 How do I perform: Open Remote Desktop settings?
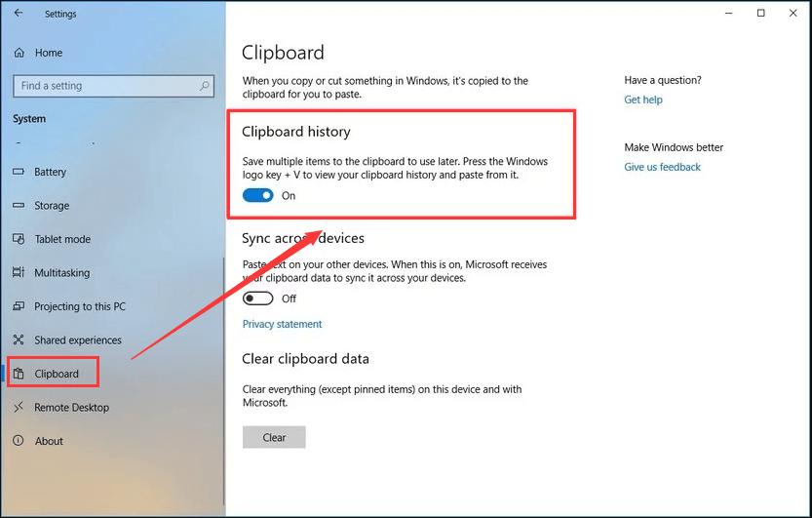click(71, 407)
